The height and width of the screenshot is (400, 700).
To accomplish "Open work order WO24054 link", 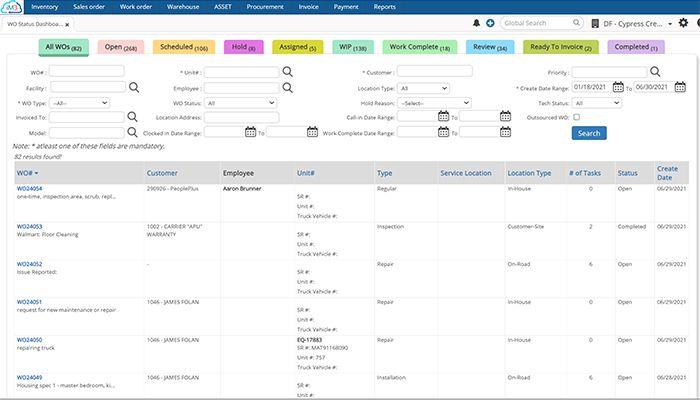I will (29, 189).
